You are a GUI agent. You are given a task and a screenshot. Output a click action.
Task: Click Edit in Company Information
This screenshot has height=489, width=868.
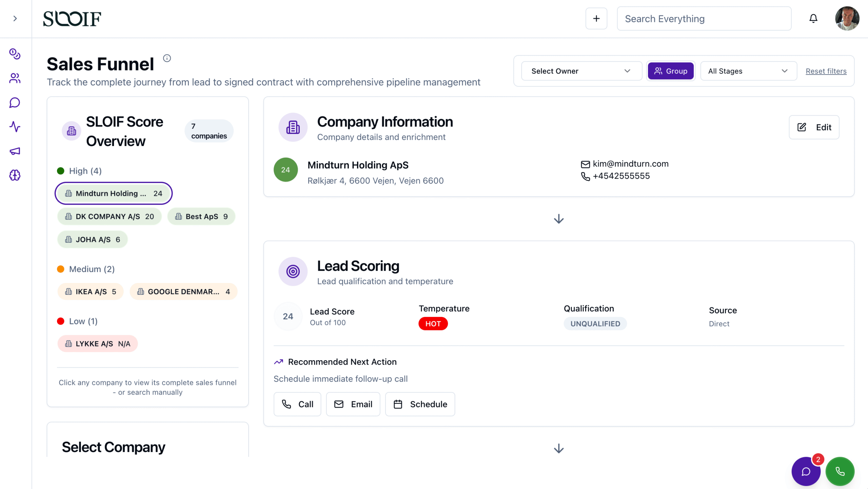pyautogui.click(x=814, y=127)
